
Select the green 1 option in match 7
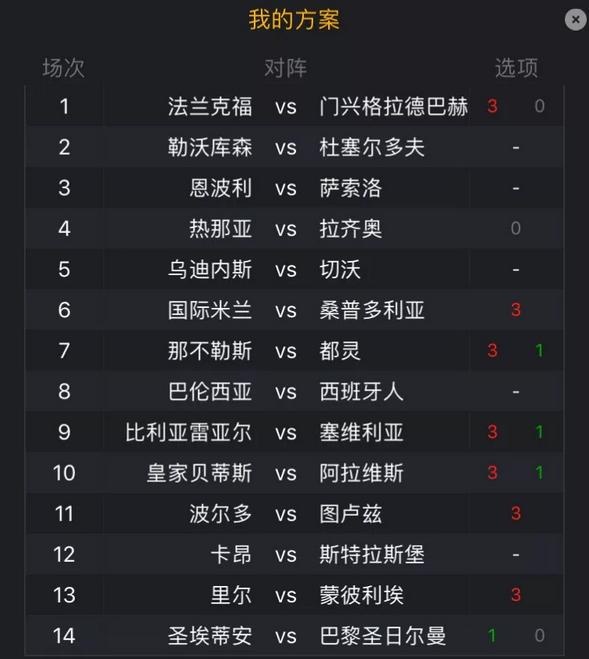point(539,351)
